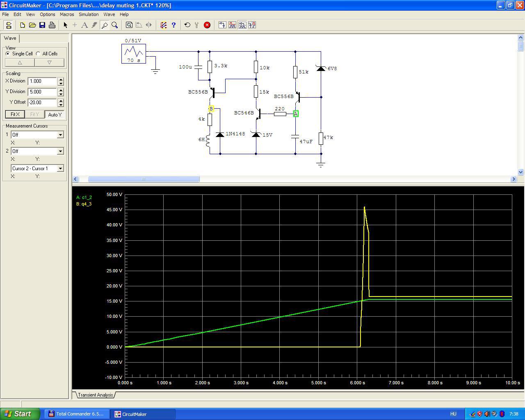
Task: Open a circuit file via folder icon
Action: pos(32,25)
